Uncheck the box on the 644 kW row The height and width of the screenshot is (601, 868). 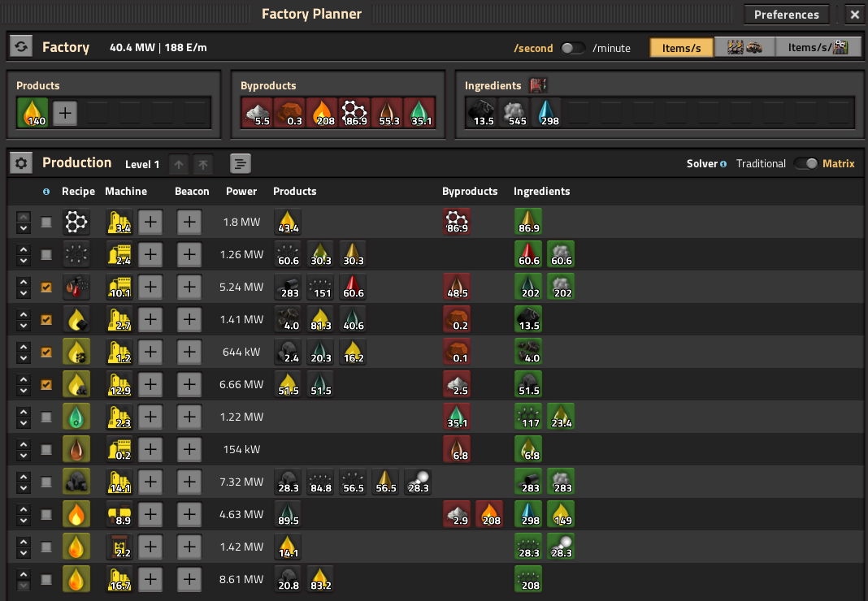pos(46,352)
